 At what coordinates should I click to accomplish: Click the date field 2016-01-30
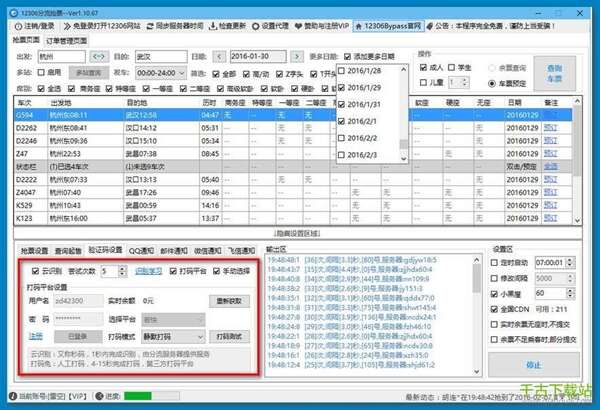pyautogui.click(x=258, y=56)
